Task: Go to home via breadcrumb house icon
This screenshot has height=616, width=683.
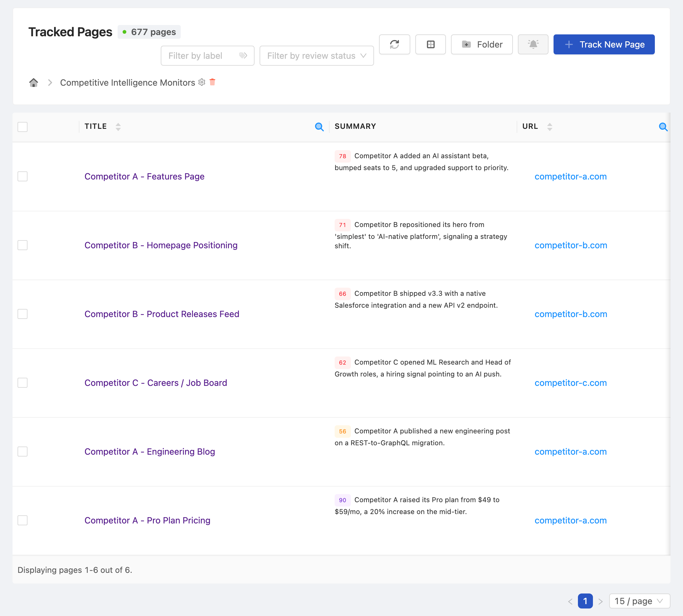Action: pyautogui.click(x=33, y=83)
